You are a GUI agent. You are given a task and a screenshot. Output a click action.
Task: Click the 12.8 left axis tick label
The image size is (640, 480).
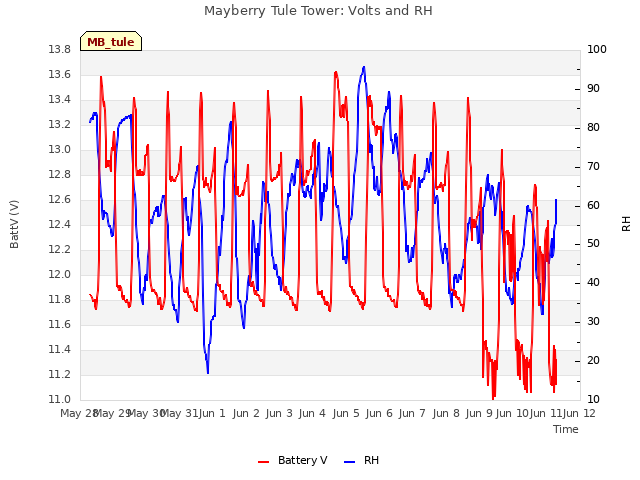(x=60, y=174)
